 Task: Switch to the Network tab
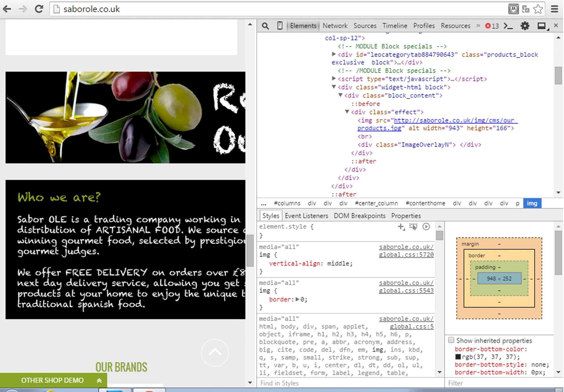tap(335, 26)
